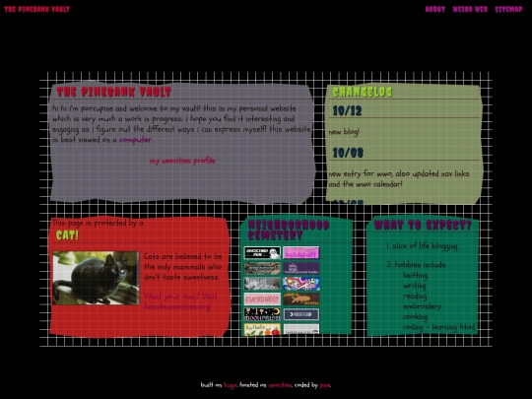Click the 'embroidery' hobby item

422,306
